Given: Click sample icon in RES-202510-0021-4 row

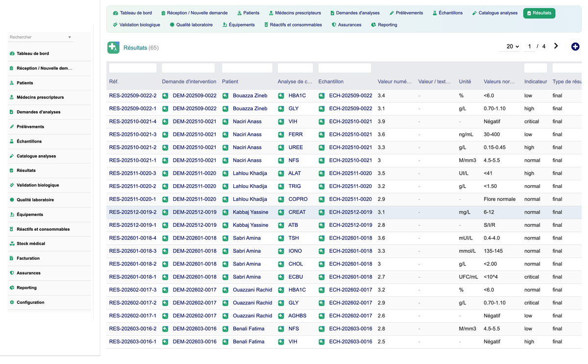Looking at the screenshot, I should point(321,121).
